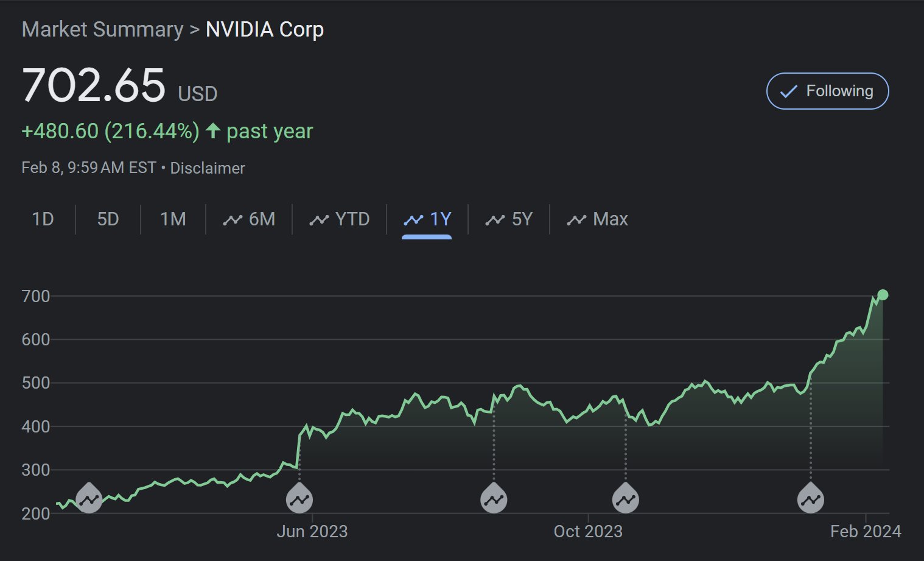
Task: Open the Disclaimer link
Action: point(207,168)
